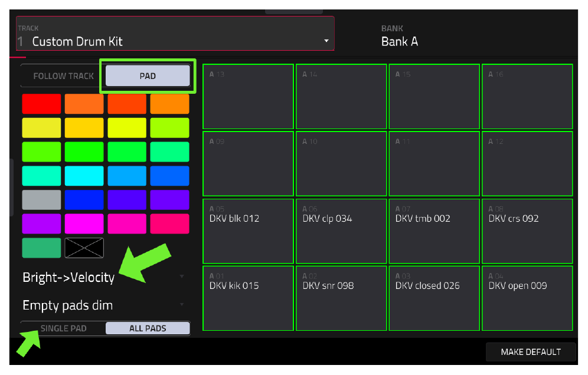Choose the gray color swatch
Screen dimensions: 588x375
click(x=42, y=200)
